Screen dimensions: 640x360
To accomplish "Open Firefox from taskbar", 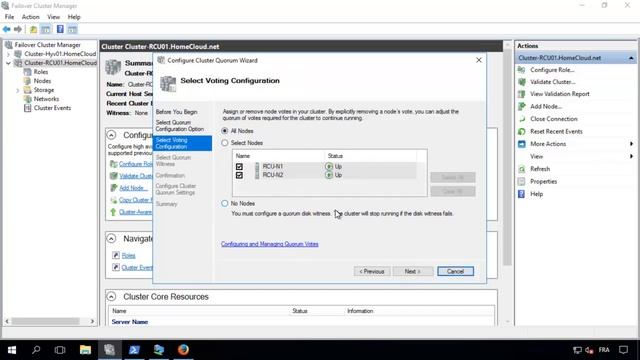I will (x=183, y=350).
